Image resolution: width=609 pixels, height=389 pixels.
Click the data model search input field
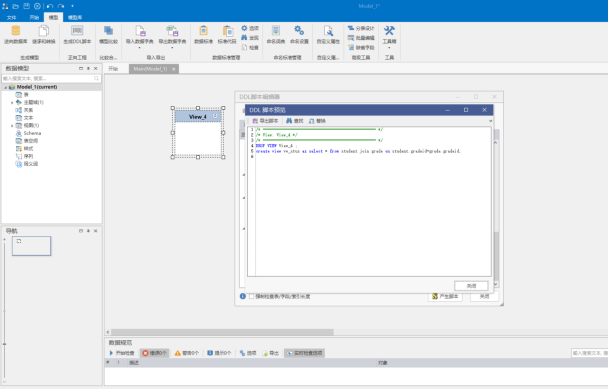[52, 78]
